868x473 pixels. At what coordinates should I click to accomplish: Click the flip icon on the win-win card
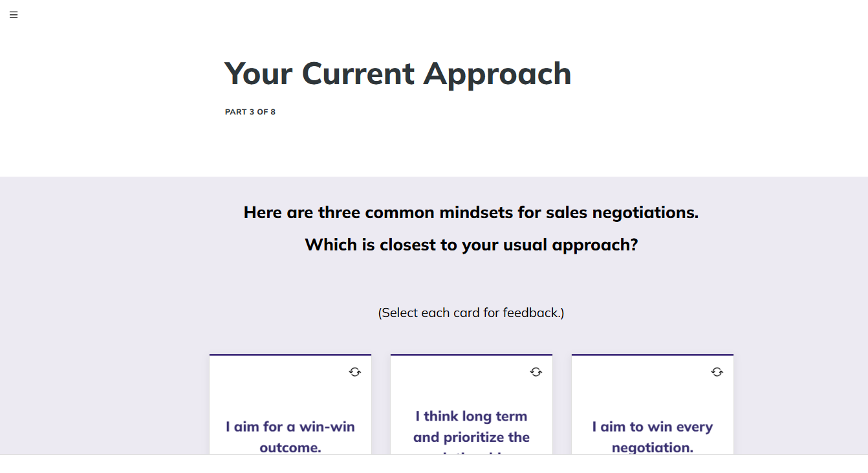[x=354, y=372]
